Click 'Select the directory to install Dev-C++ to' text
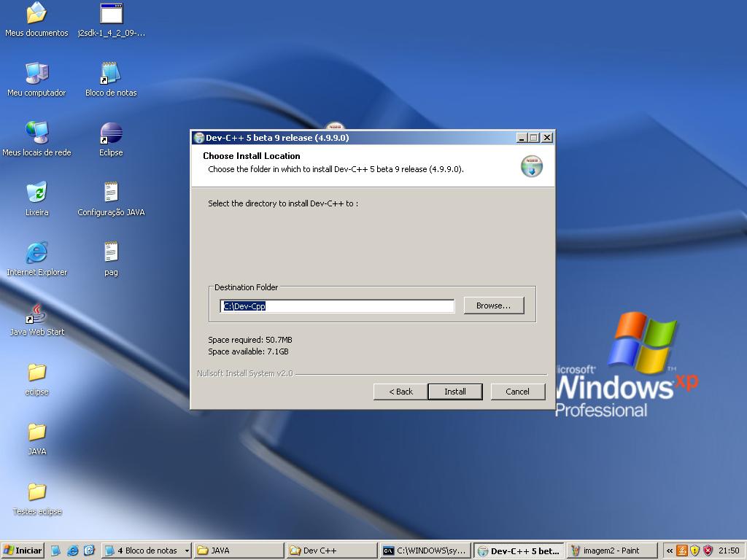Screen dimensions: 747x560 [283, 203]
